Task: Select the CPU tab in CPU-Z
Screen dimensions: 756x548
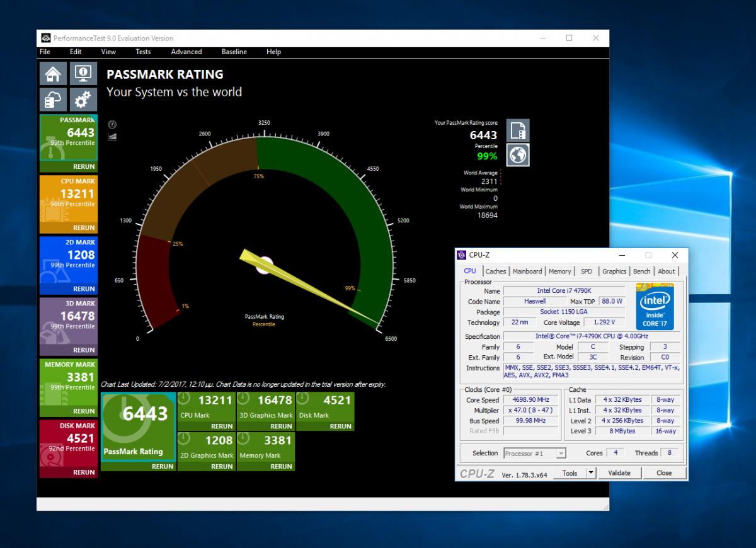Action: [x=470, y=271]
